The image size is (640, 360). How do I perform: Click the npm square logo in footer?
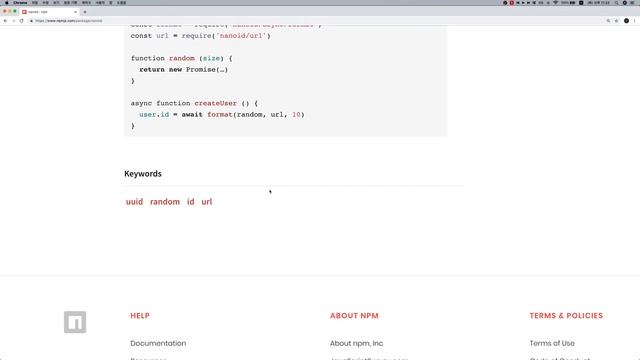pyautogui.click(x=75, y=322)
